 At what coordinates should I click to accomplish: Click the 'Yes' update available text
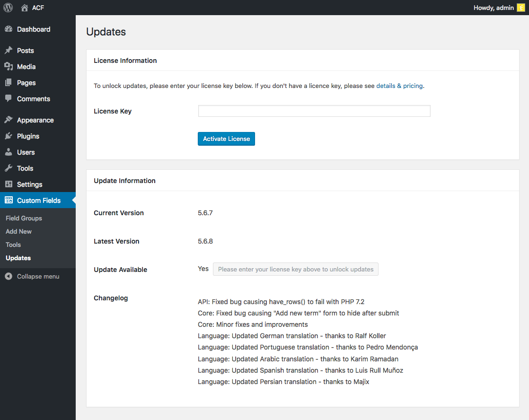coord(203,269)
